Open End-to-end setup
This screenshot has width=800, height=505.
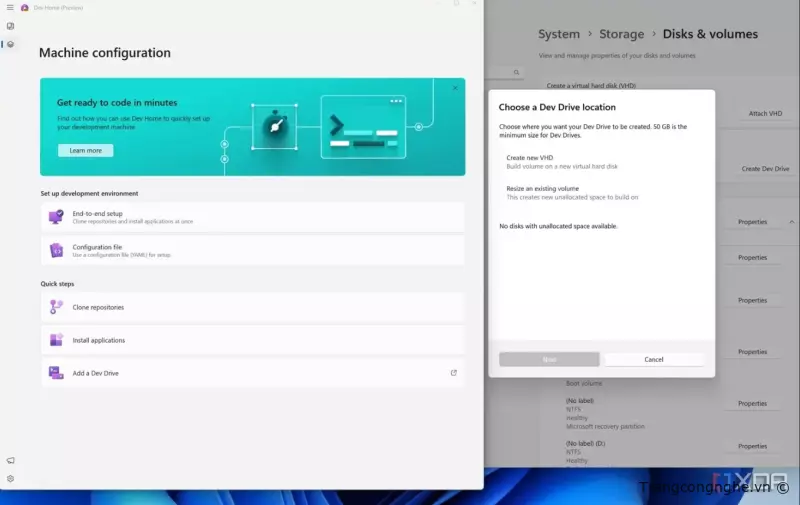point(251,217)
